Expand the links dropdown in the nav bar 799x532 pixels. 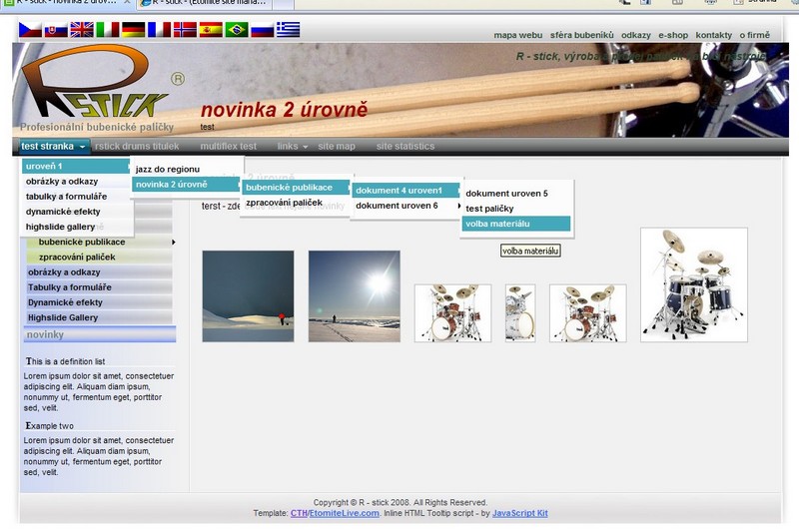[x=293, y=146]
